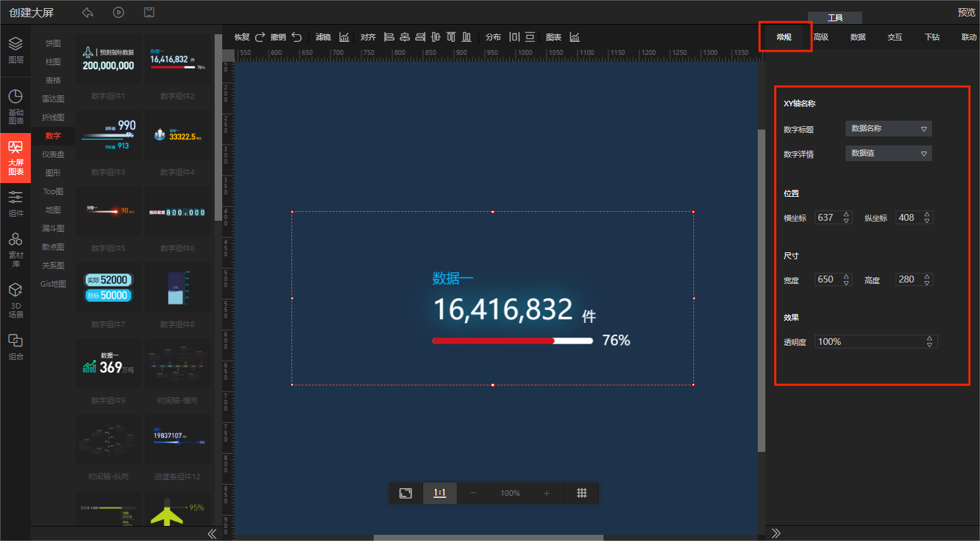Open the 数字标题 dropdown

888,128
